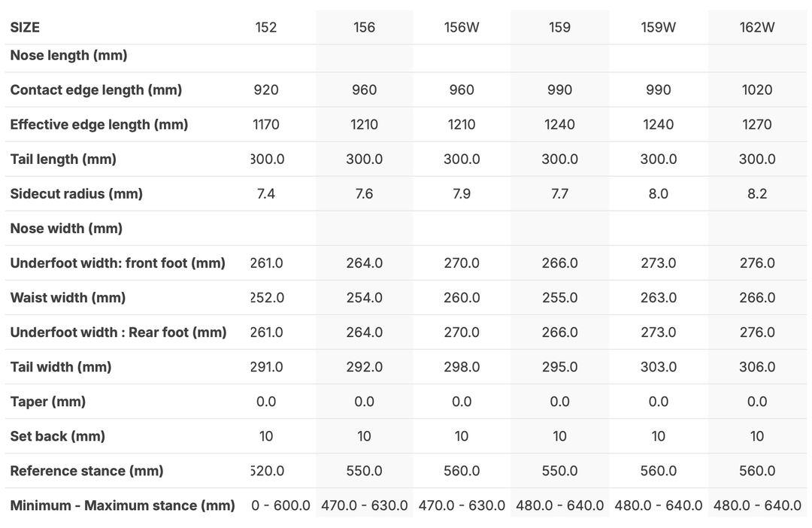
Task: Click the Taper row label
Action: pos(48,401)
